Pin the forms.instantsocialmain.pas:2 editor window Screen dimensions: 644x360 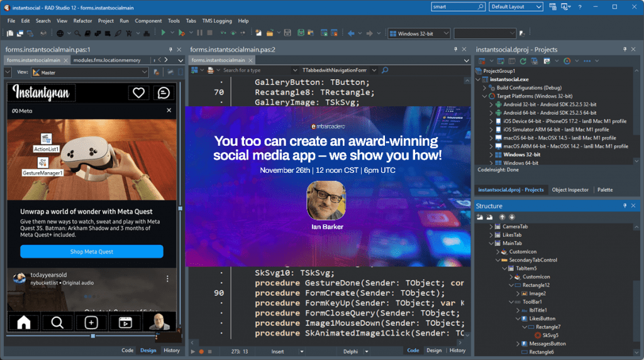[455, 49]
